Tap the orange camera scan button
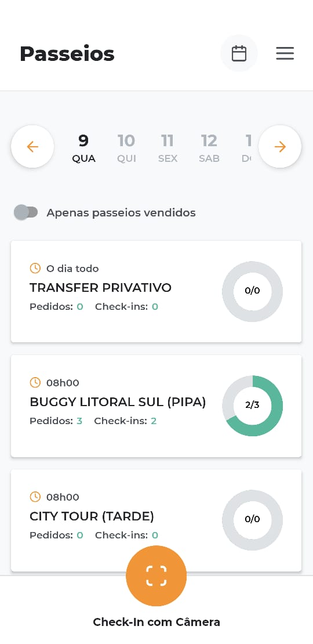Image resolution: width=313 pixels, height=644 pixels. click(x=156, y=576)
